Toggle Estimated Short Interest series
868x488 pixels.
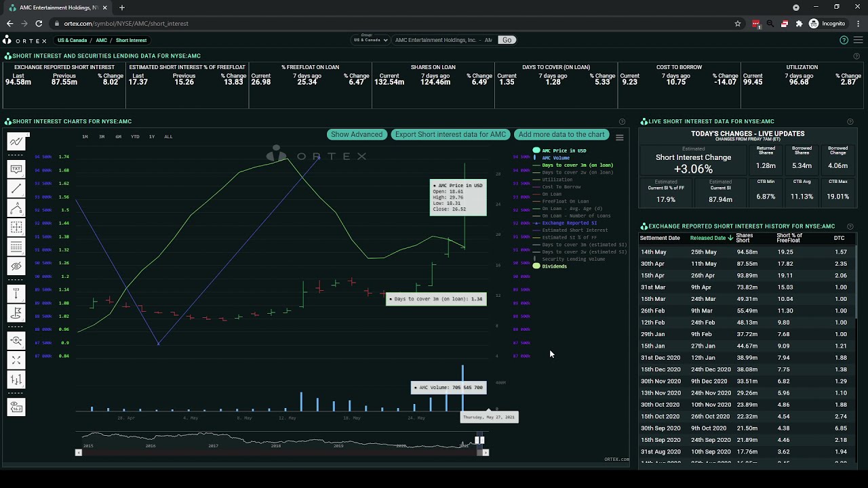coord(574,230)
